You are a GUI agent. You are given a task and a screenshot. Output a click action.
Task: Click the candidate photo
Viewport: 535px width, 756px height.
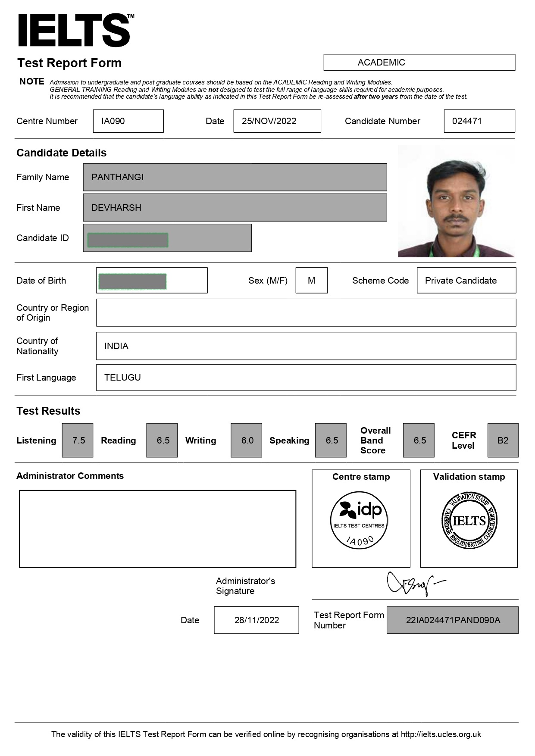[456, 201]
